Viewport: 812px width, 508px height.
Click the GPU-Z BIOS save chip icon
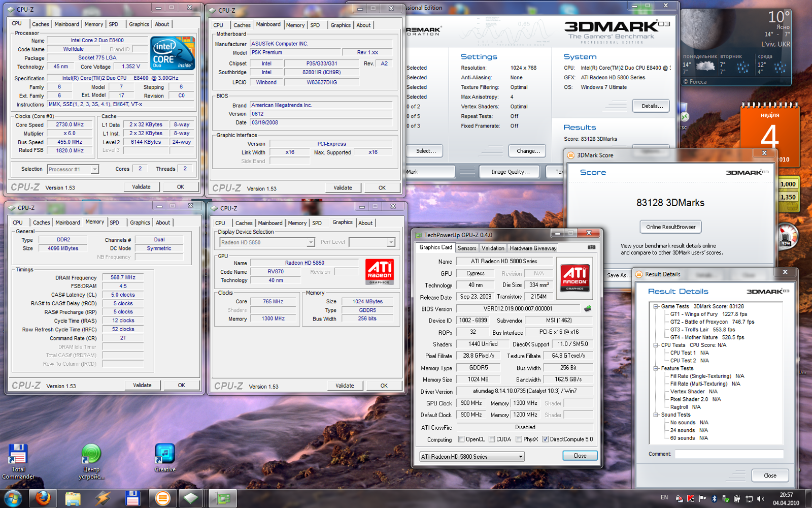tap(588, 308)
